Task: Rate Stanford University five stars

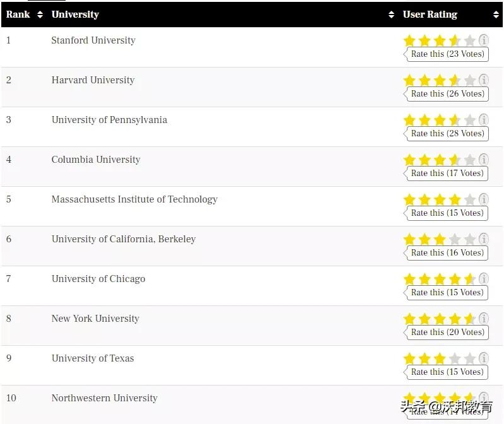Action: (x=470, y=41)
